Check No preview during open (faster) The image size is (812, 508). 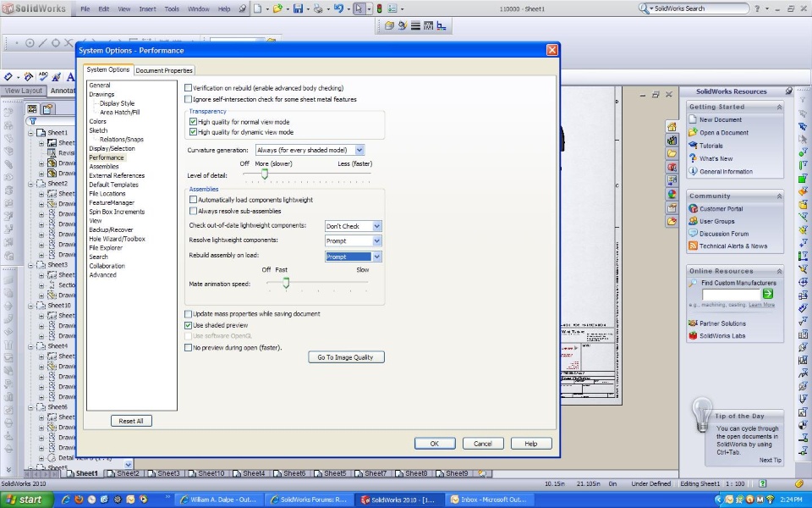(x=188, y=348)
